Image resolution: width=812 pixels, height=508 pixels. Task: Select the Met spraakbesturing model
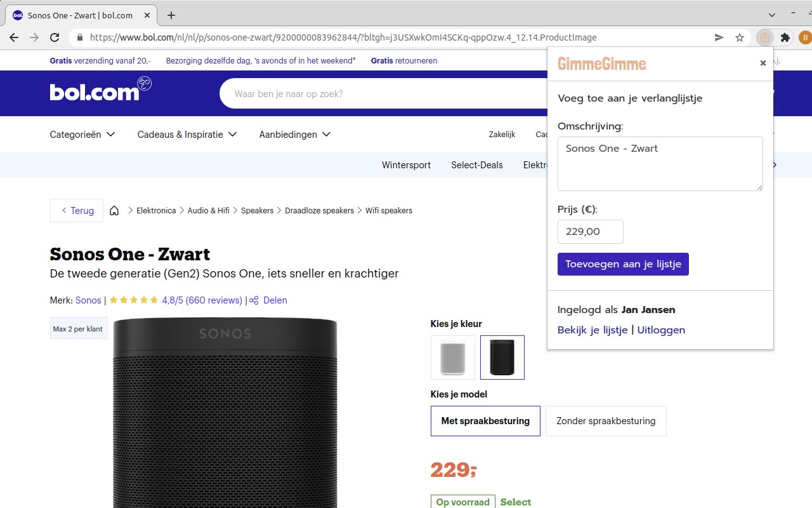pyautogui.click(x=485, y=421)
